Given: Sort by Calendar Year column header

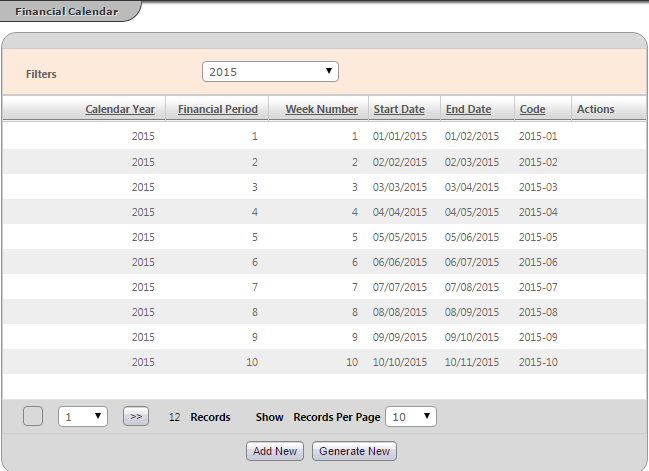Looking at the screenshot, I should pyautogui.click(x=119, y=109).
